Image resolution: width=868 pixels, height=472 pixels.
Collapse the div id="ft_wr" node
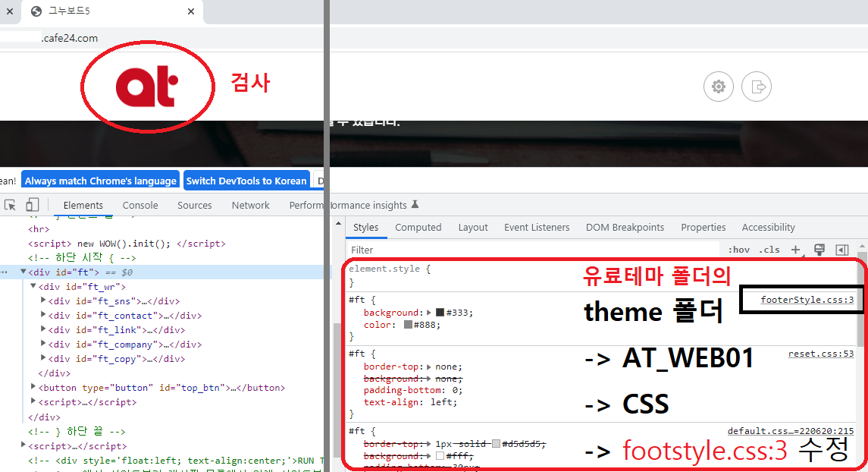[33, 286]
